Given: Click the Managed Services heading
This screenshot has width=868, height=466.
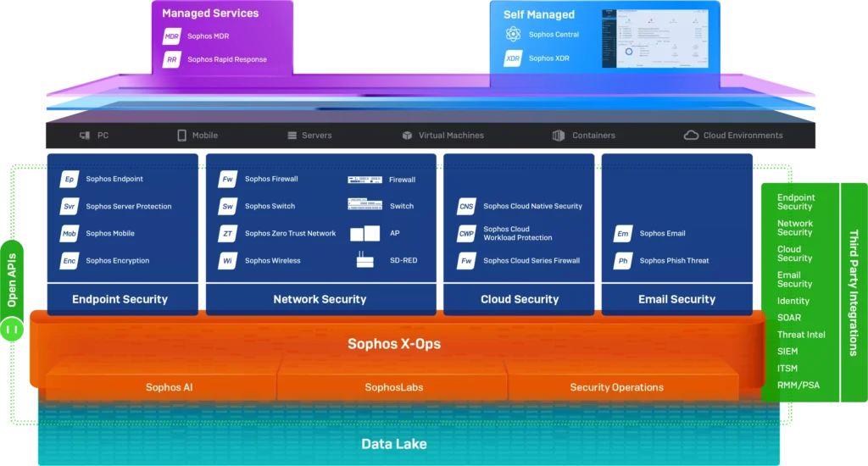Looking at the screenshot, I should pos(210,14).
